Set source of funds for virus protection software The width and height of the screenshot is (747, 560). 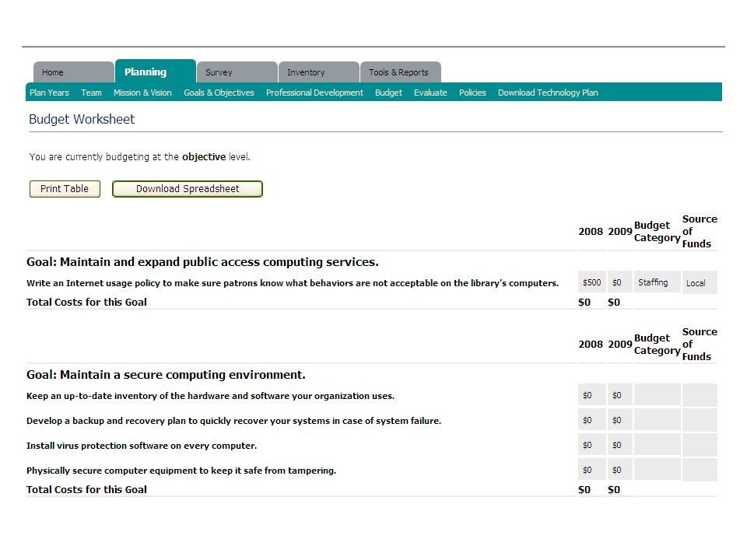tap(700, 445)
